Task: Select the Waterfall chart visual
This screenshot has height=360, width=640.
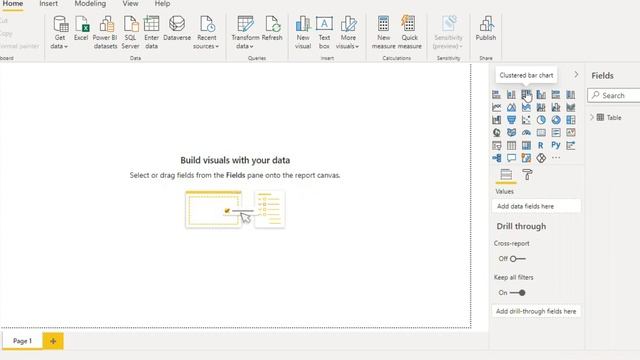Action: tap(496, 120)
